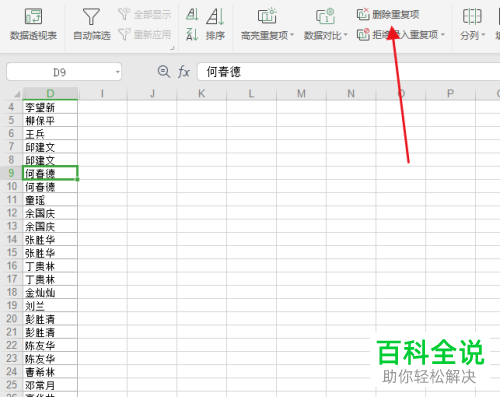Sort descending with the Z-A icon
This screenshot has width=500, height=397.
point(192,34)
